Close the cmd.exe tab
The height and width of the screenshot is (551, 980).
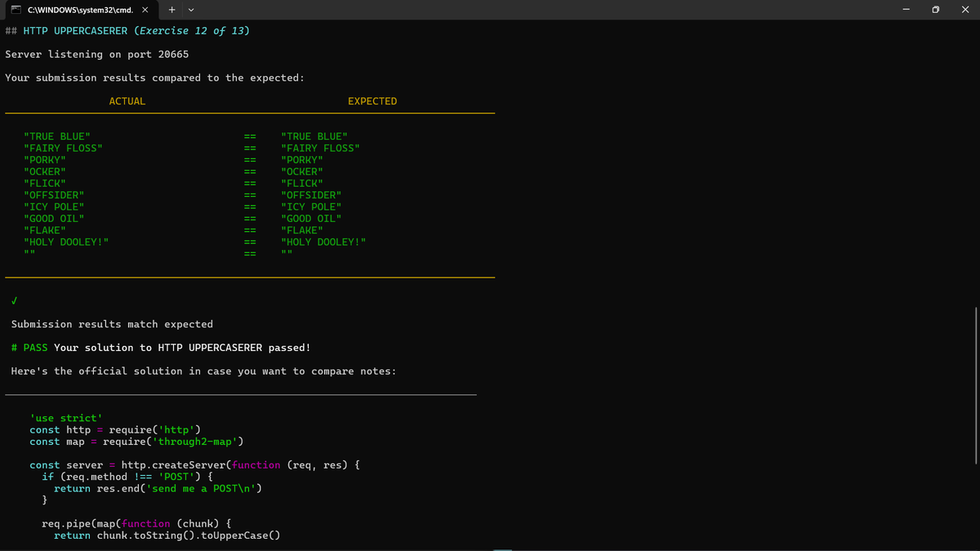[x=145, y=11]
